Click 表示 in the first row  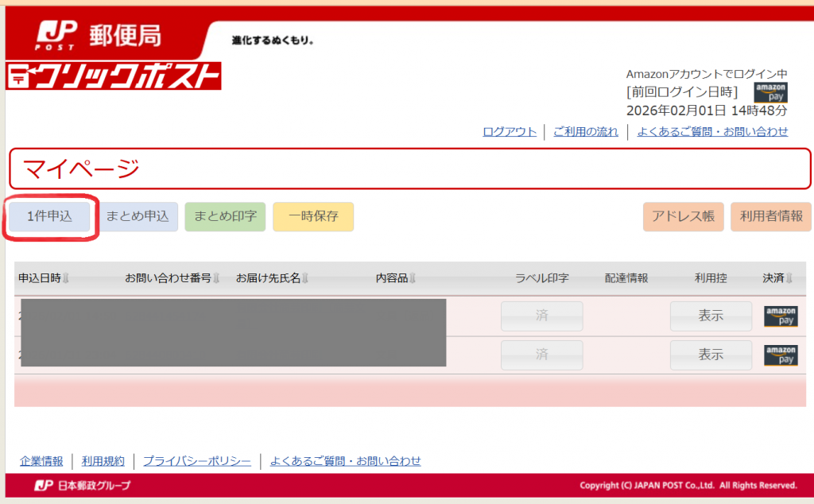(x=711, y=316)
